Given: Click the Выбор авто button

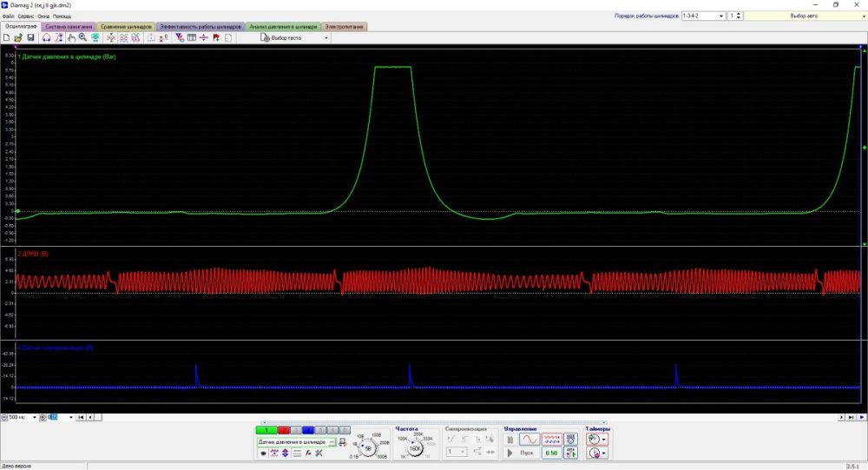Looking at the screenshot, I should coord(803,16).
